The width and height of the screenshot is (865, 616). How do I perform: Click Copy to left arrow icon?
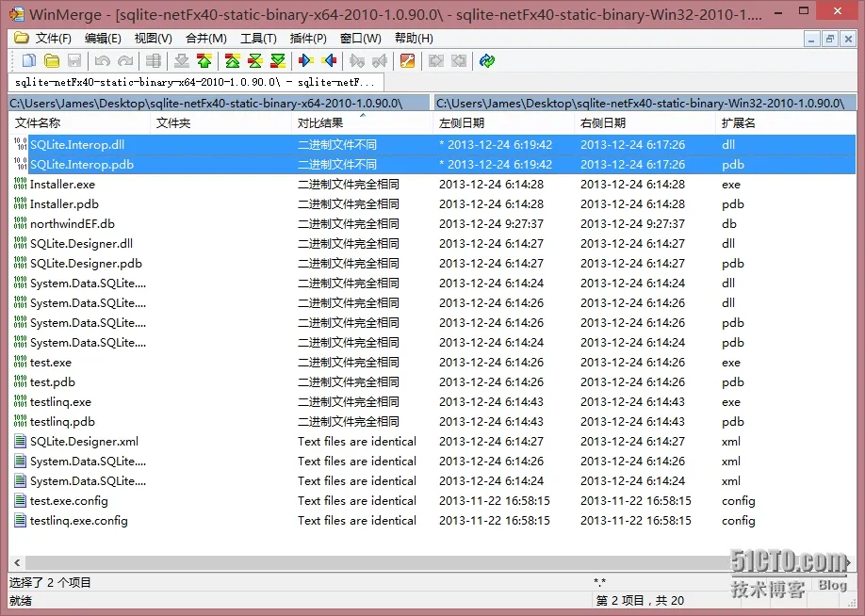tap(330, 60)
